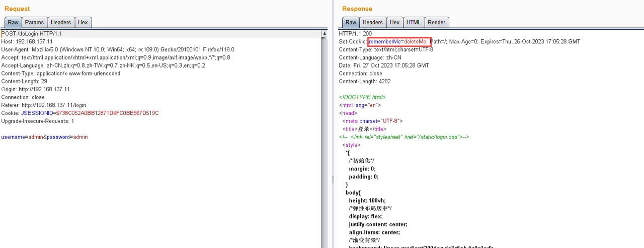Select the request Raw tab
This screenshot has width=644, height=248.
click(13, 22)
